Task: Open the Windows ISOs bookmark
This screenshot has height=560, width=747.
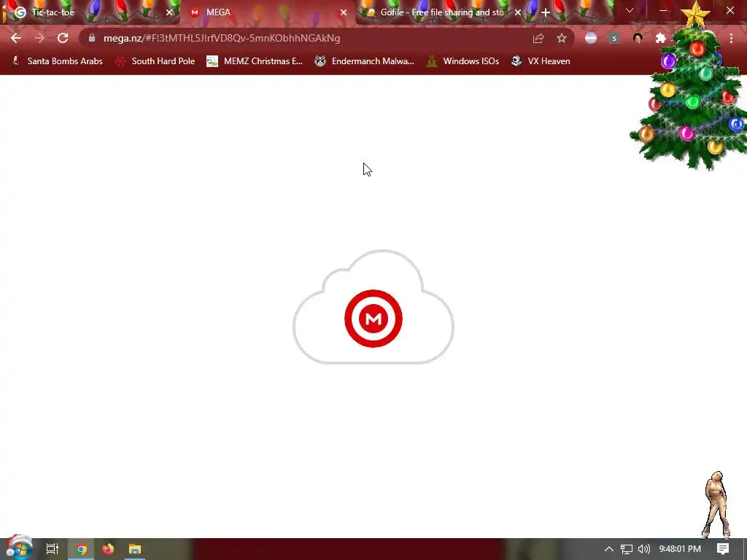Action: tap(462, 61)
